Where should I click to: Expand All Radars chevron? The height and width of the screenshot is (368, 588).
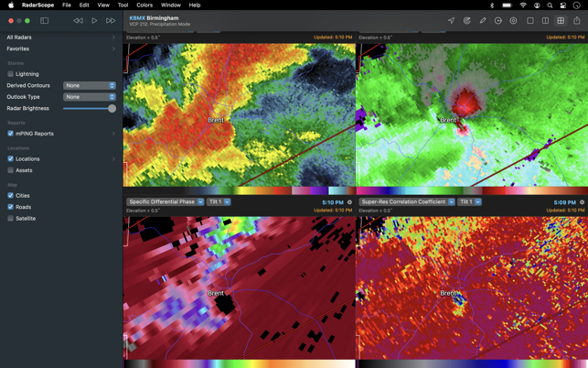113,38
